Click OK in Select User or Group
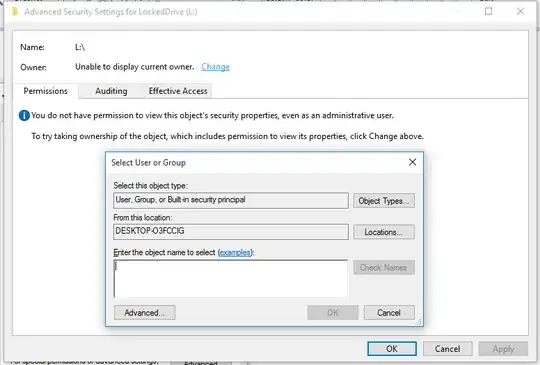The image size is (540, 365). click(x=333, y=313)
